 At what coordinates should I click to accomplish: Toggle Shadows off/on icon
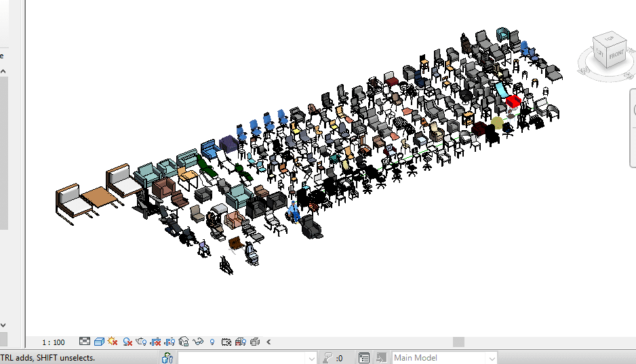pos(127,342)
